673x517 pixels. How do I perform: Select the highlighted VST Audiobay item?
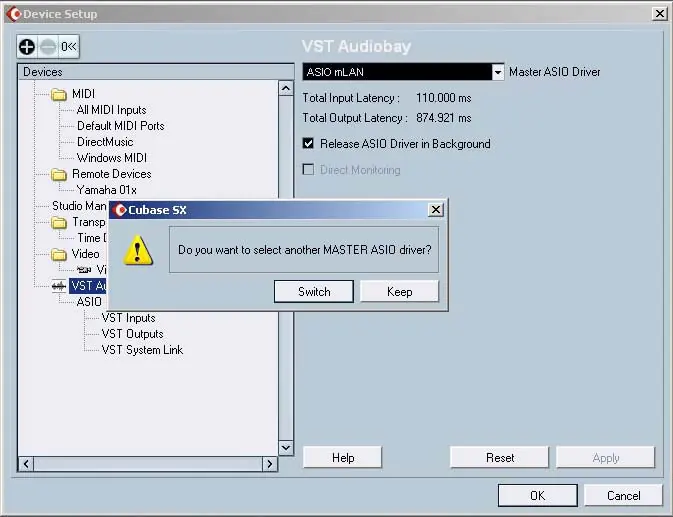coord(88,286)
